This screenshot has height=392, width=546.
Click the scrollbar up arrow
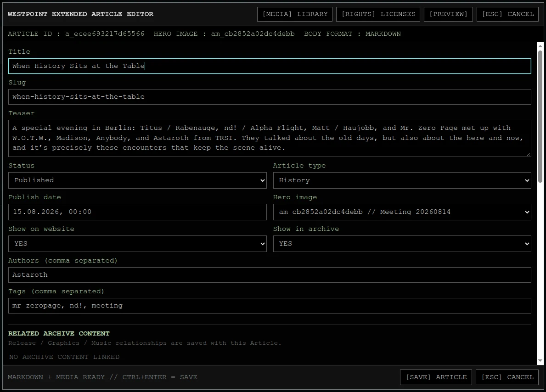coord(540,46)
